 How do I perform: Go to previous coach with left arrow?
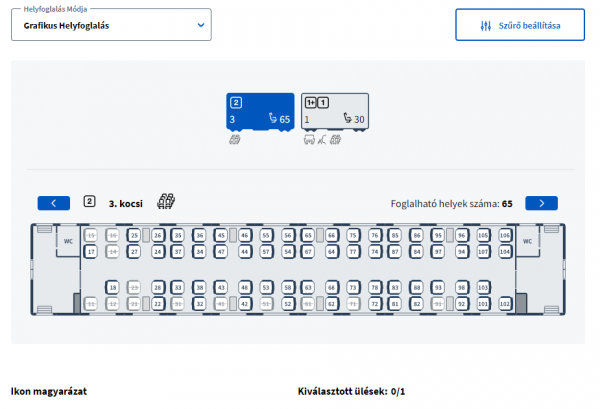coord(53,203)
